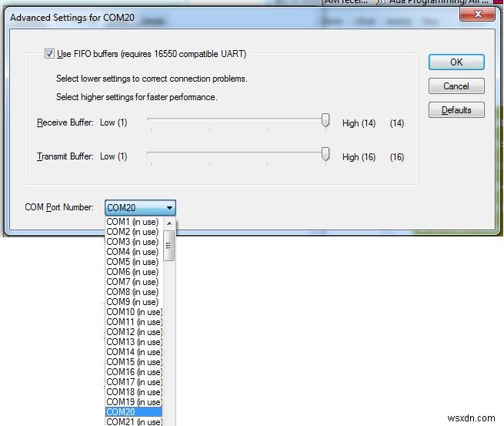Click the Transmit Buffer slider thumb
This screenshot has height=426, width=504.
tap(325, 154)
